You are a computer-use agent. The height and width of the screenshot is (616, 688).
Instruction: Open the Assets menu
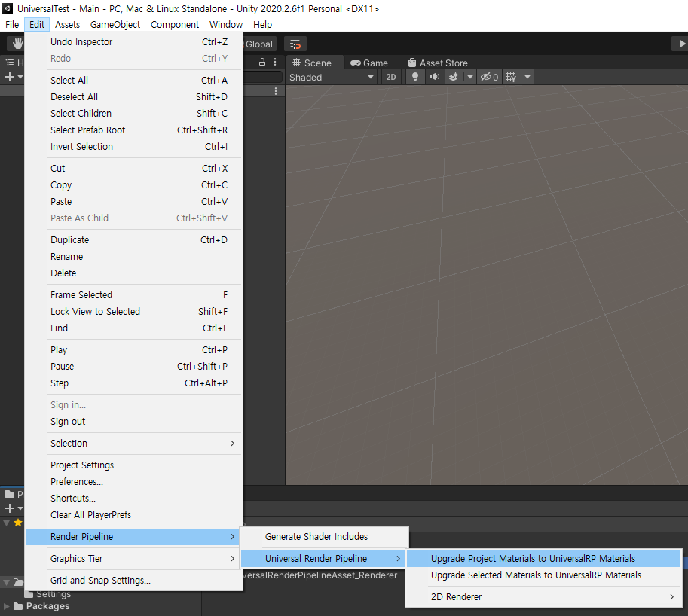click(67, 25)
